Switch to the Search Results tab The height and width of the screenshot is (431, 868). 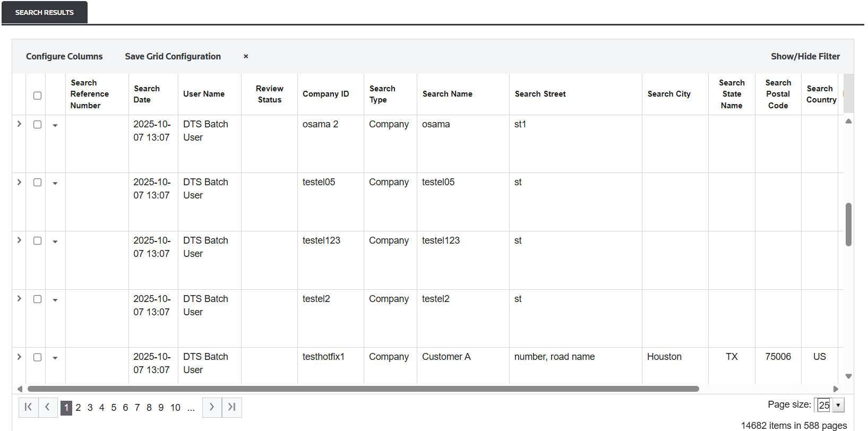coord(45,12)
